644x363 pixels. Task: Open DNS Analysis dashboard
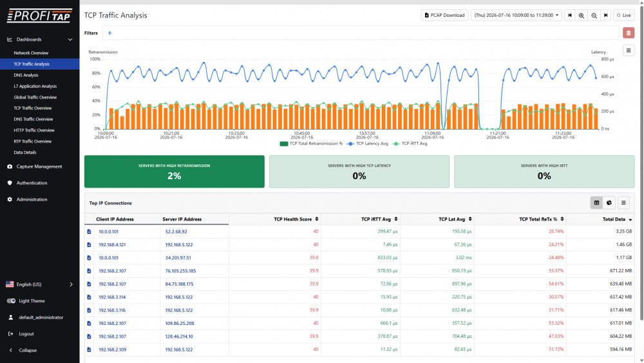[x=26, y=75]
